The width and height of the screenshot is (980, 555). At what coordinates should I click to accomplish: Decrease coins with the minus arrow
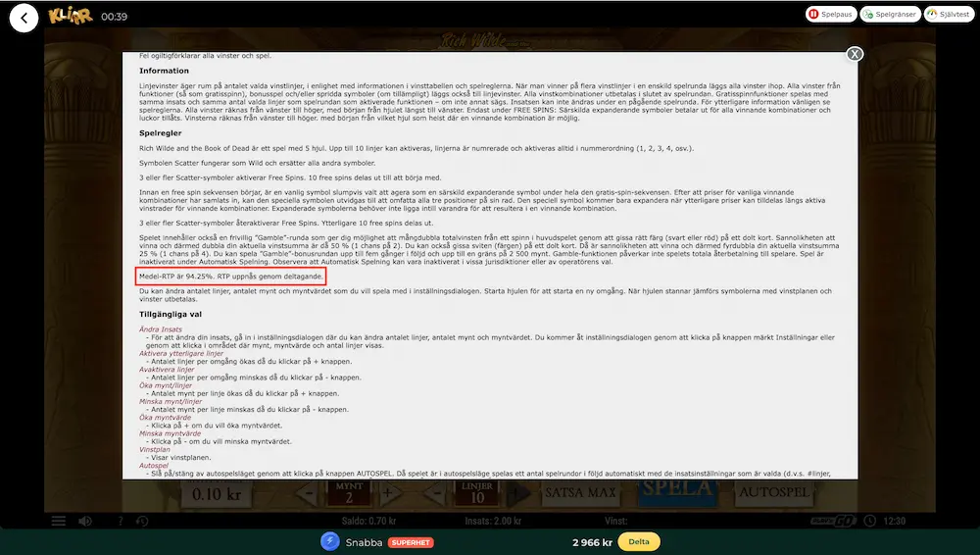coord(308,493)
